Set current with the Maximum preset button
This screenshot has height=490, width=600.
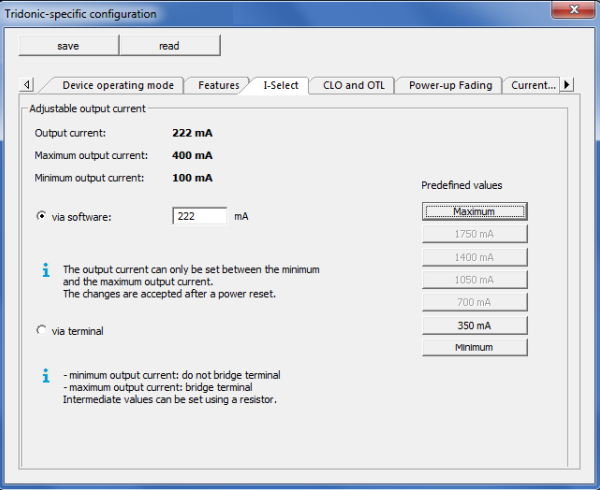coord(474,212)
